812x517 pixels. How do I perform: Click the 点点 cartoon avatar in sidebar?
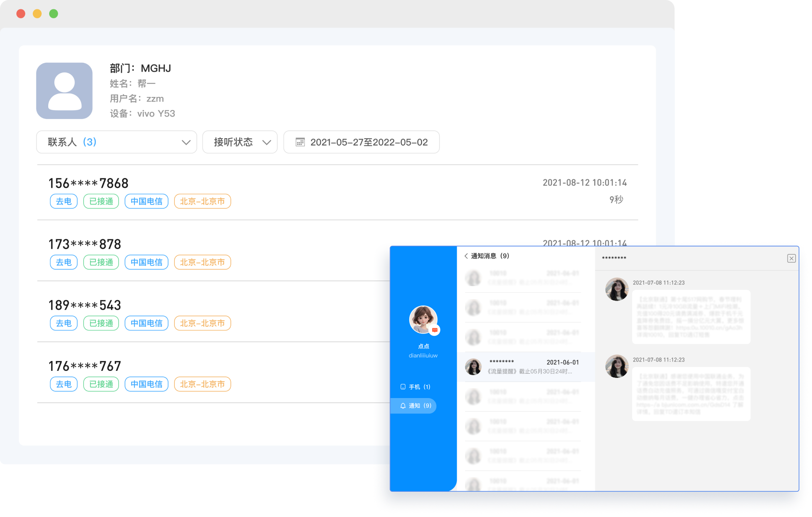click(423, 319)
